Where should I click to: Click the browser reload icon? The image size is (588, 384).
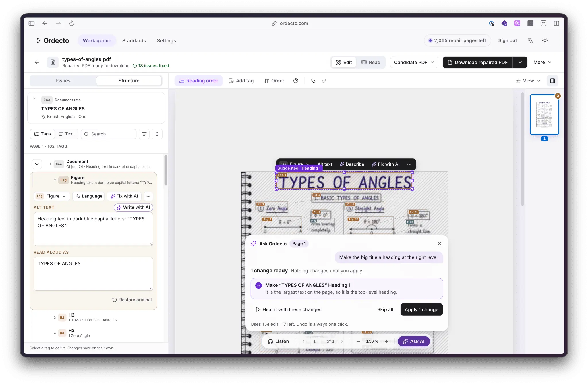point(72,23)
